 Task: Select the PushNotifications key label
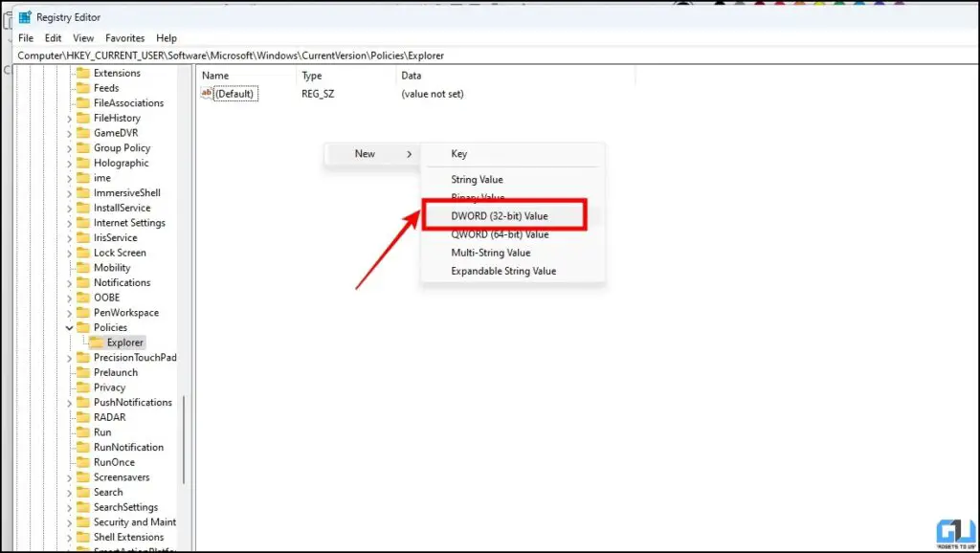(133, 403)
